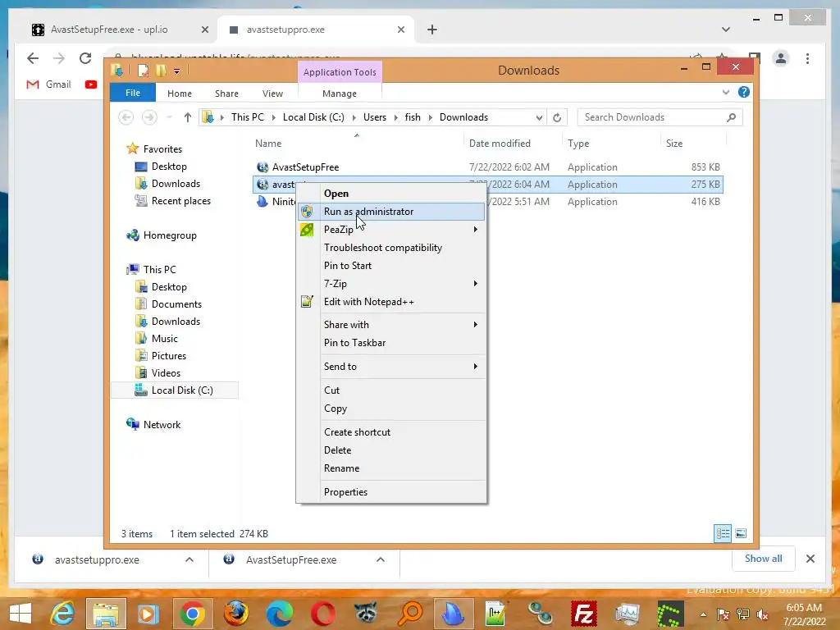840x630 pixels.
Task: Switch to the Share ribbon tab
Action: point(226,94)
